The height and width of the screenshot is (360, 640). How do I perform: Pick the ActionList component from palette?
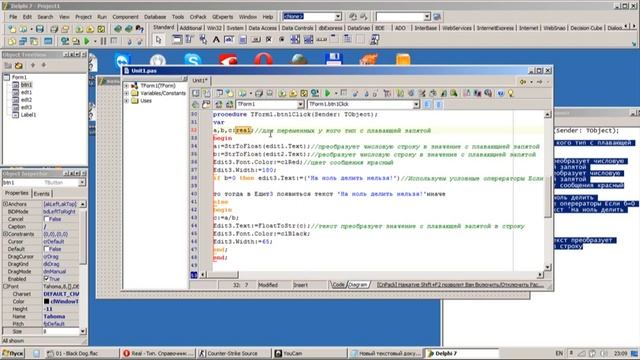(374, 40)
